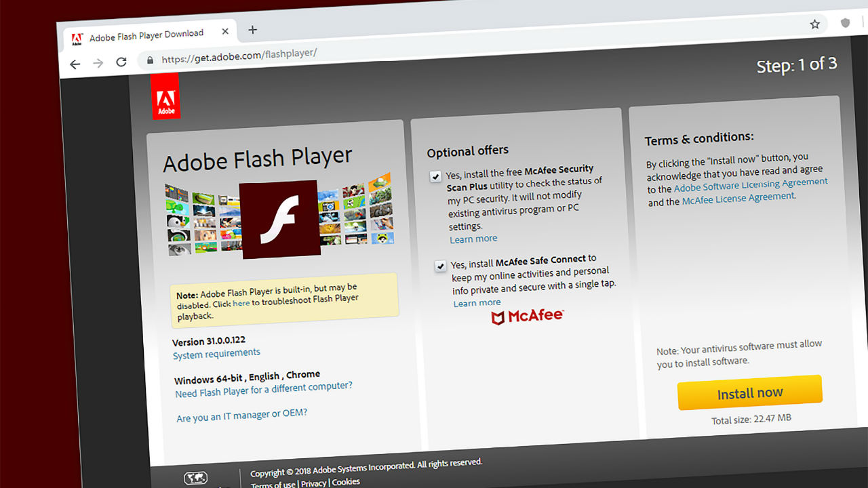Open the System requirements page
The height and width of the screenshot is (488, 868).
pos(216,352)
